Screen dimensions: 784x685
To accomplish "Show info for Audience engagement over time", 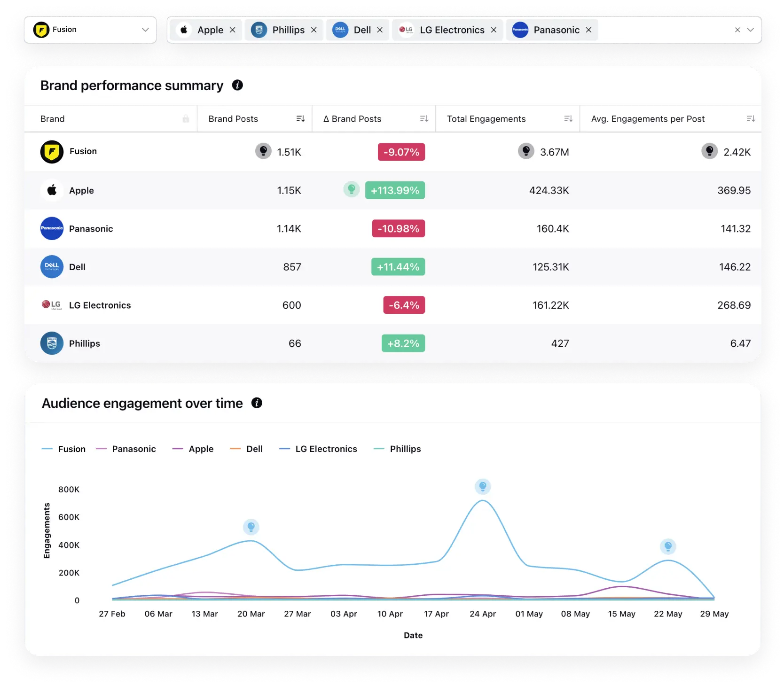I will tap(257, 403).
